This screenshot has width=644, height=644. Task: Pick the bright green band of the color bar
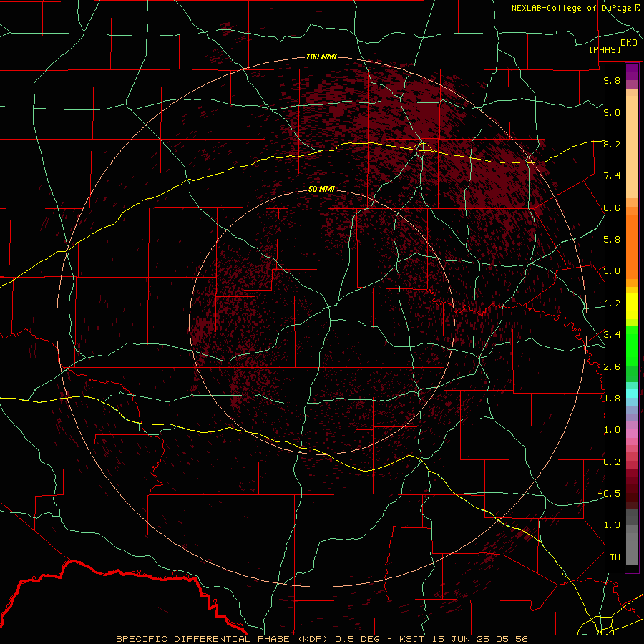[x=632, y=345]
